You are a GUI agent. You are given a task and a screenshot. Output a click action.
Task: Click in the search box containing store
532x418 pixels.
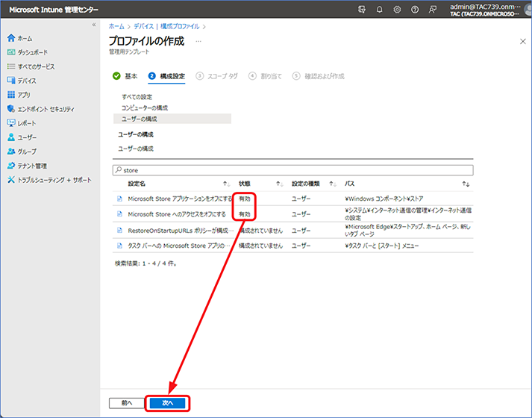pyautogui.click(x=292, y=170)
